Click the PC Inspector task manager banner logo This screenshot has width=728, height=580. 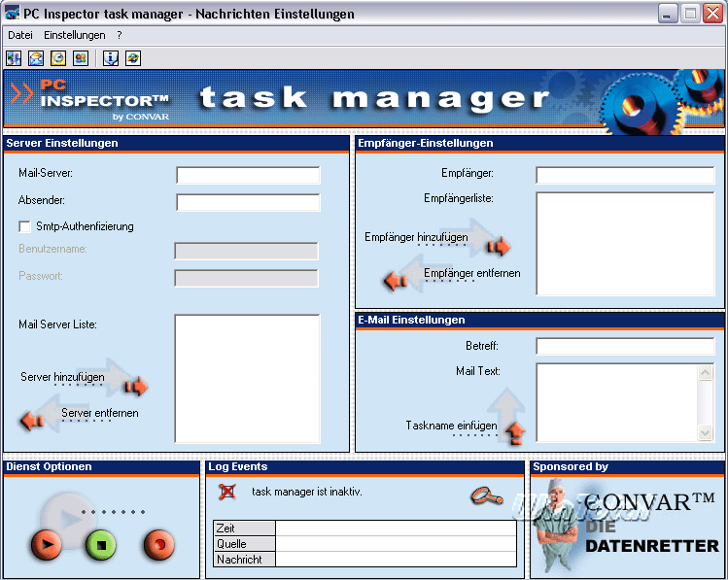(x=364, y=98)
